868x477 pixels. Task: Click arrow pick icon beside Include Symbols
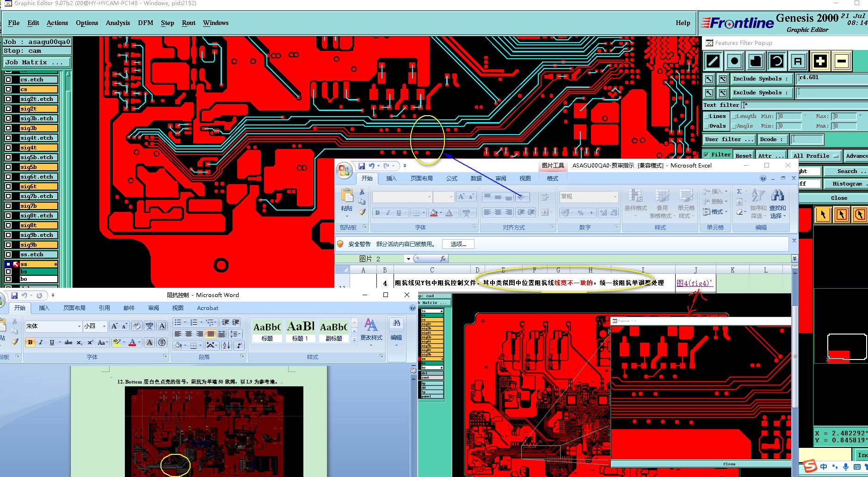709,79
